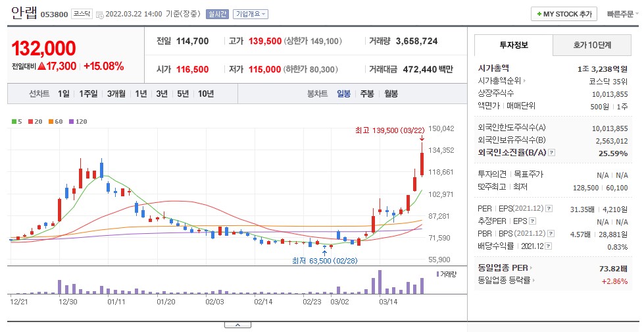Select the 1년 line chart period
The height and width of the screenshot is (332, 644).
(x=141, y=94)
